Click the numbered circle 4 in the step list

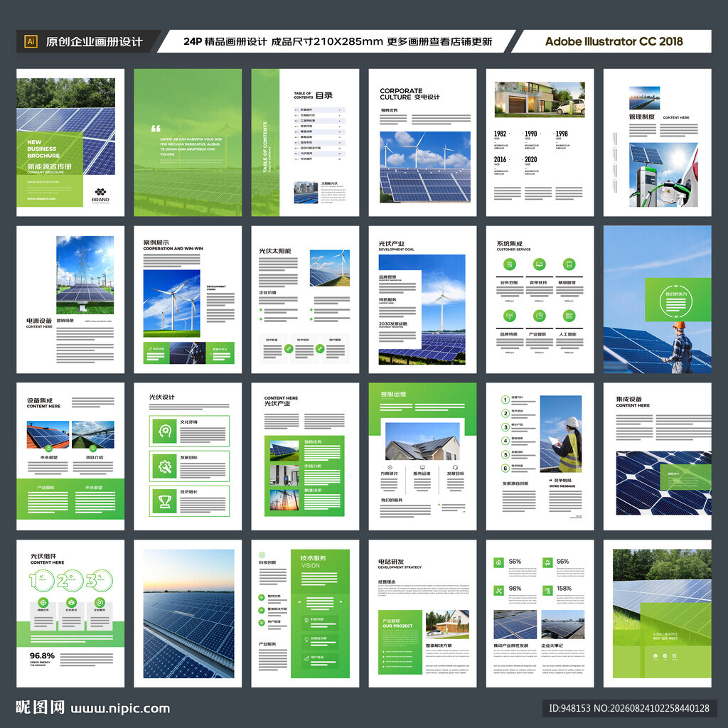pos(505,441)
